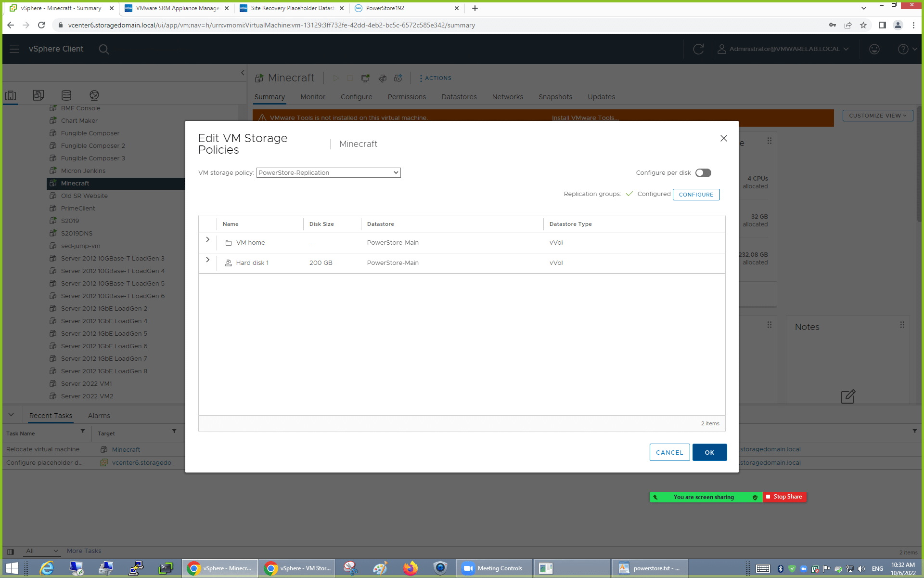Open powerstore.txt taskbar item
Viewport: 924px width, 578px height.
(x=650, y=568)
